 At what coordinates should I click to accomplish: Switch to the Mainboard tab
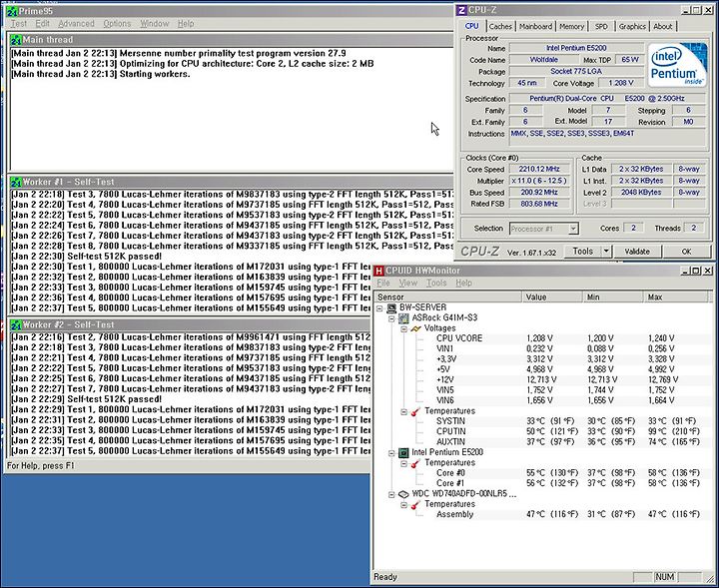(x=535, y=27)
